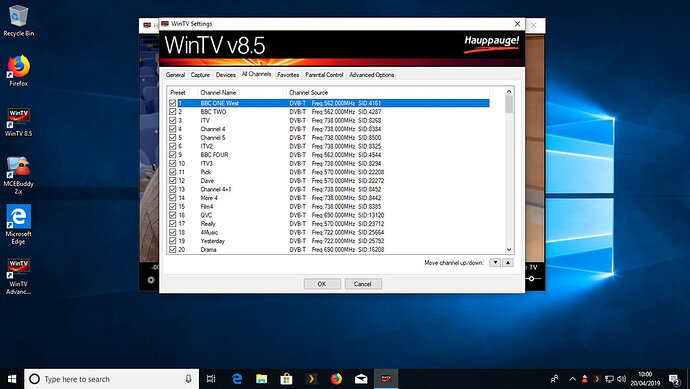
Task: Open the Windows Start menu
Action: 12,379
